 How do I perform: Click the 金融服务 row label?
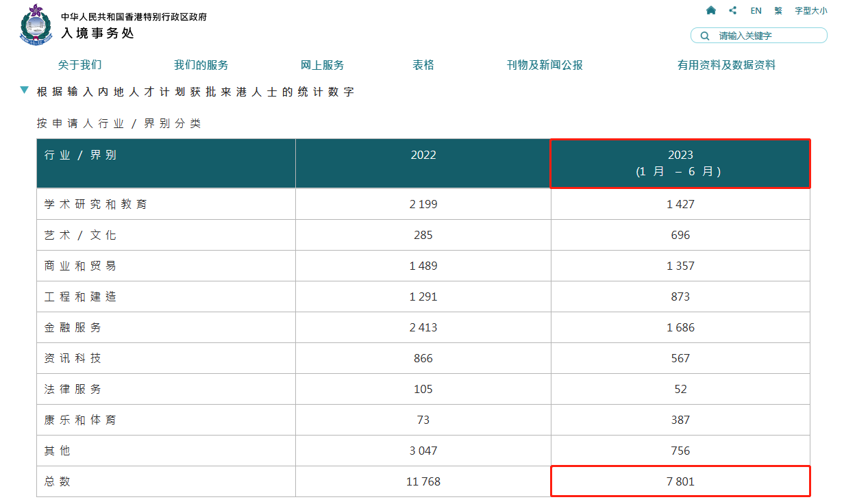[73, 327]
